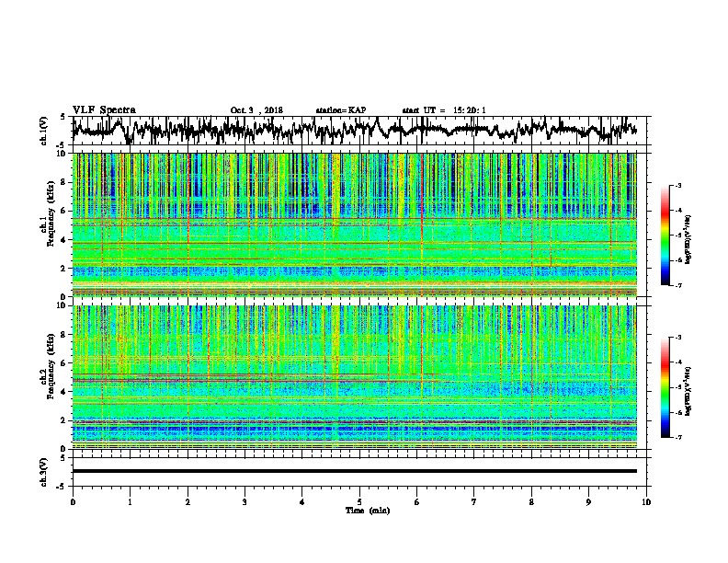Click the "VLF Spectra" plot title

point(104,109)
